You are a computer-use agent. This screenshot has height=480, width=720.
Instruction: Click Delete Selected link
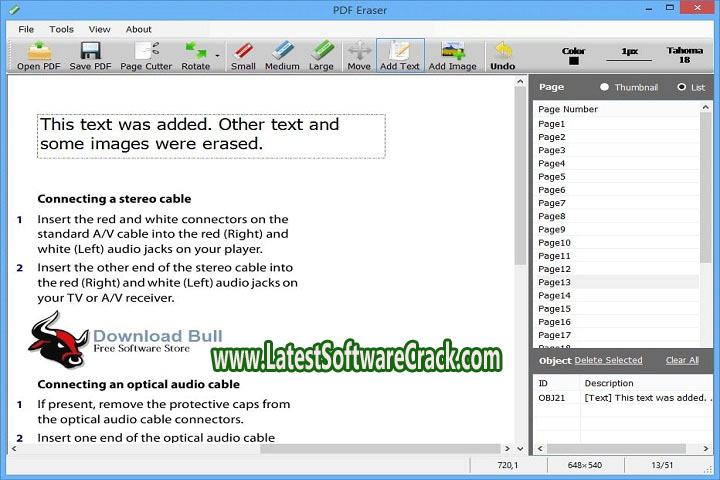[608, 360]
